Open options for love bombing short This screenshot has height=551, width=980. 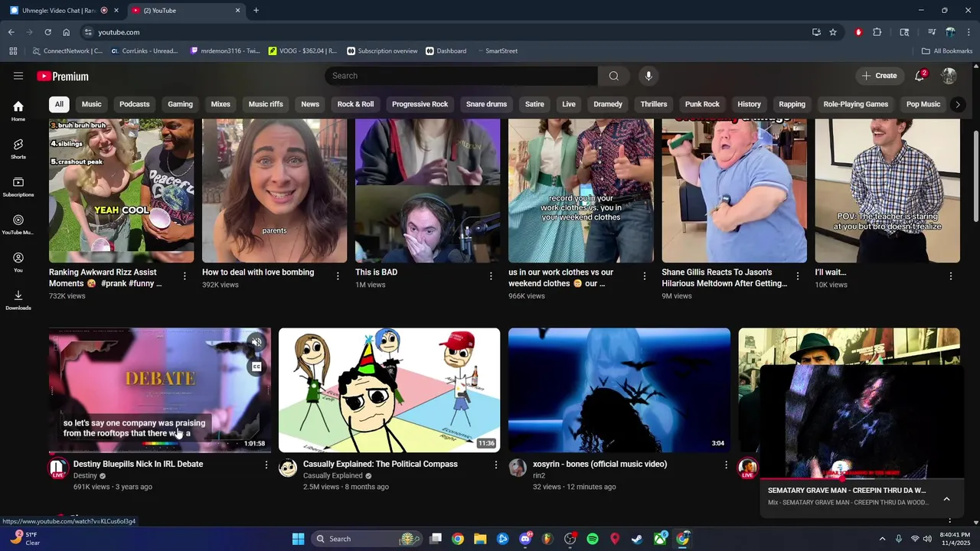[x=338, y=276]
